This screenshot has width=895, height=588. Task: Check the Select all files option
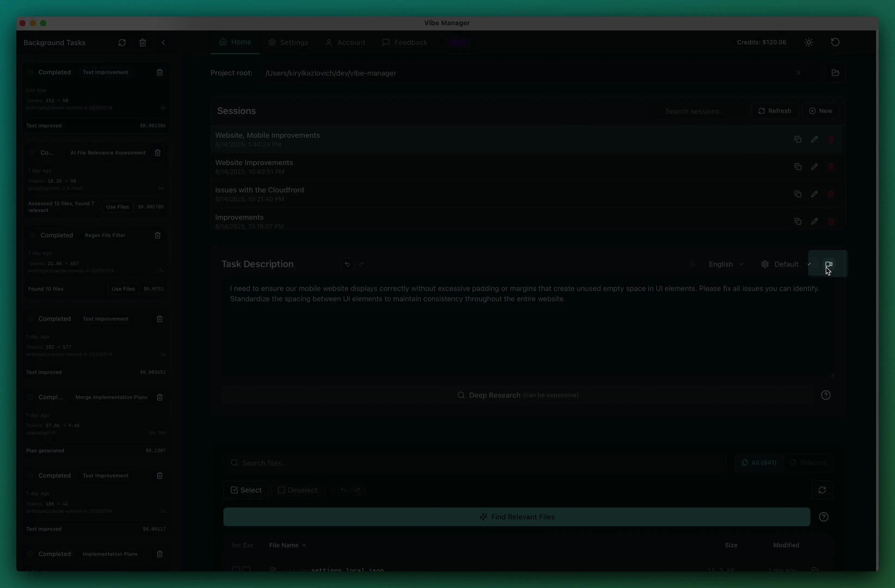(x=246, y=490)
